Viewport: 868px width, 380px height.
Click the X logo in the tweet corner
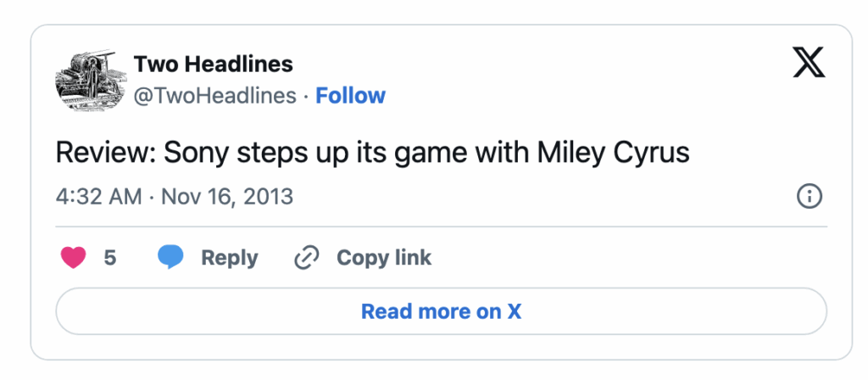coord(809,62)
